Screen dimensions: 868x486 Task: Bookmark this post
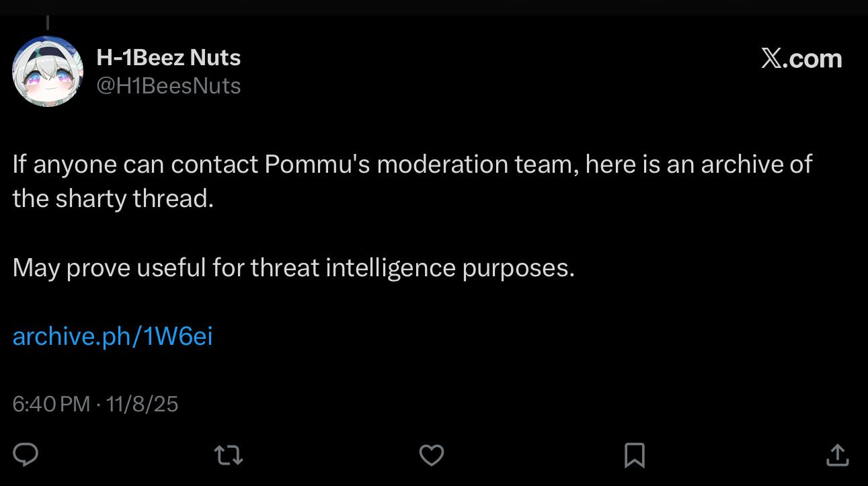pos(634,456)
